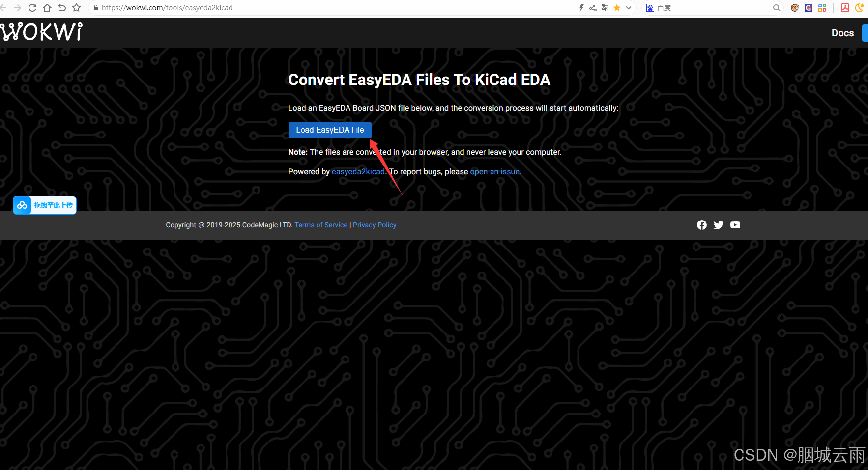This screenshot has width=868, height=470.
Task: Open the monkey extension icon
Action: pos(795,8)
